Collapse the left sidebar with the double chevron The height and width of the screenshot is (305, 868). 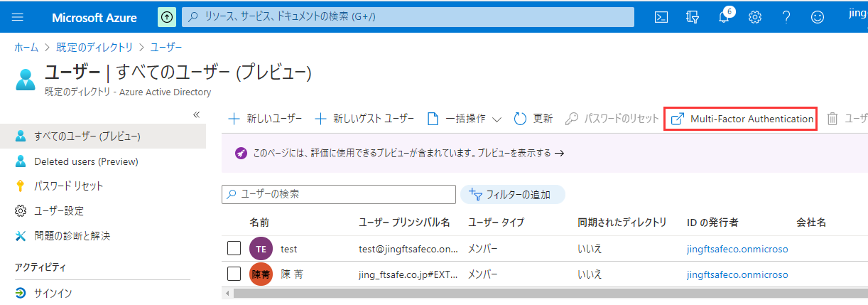coord(197,114)
